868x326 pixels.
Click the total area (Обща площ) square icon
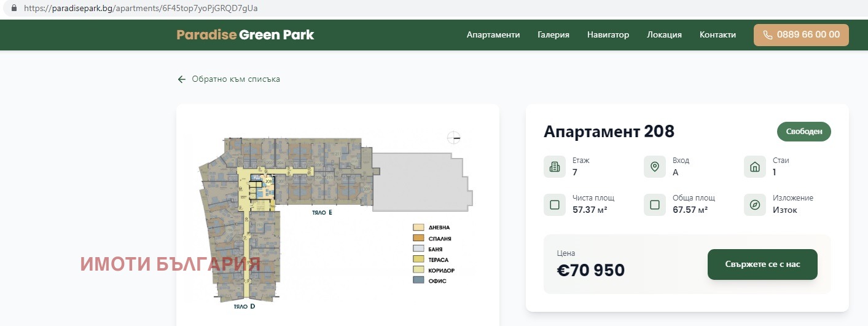tap(655, 205)
